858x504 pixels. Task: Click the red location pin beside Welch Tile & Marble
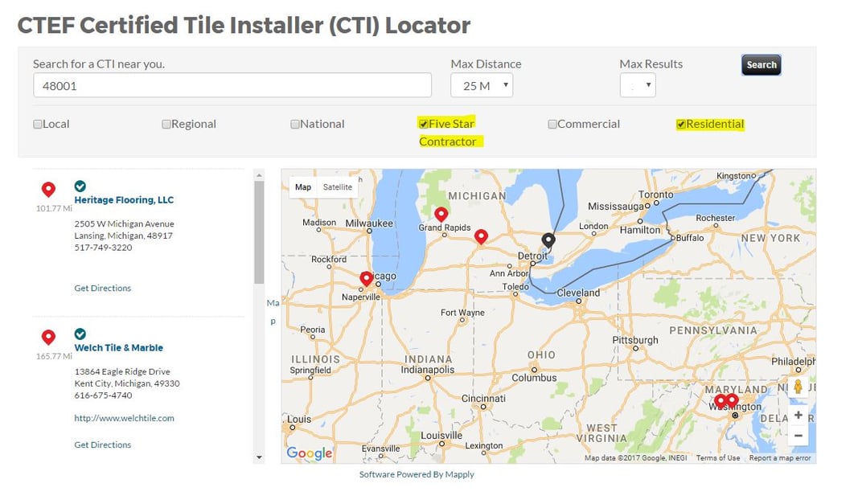[48, 337]
